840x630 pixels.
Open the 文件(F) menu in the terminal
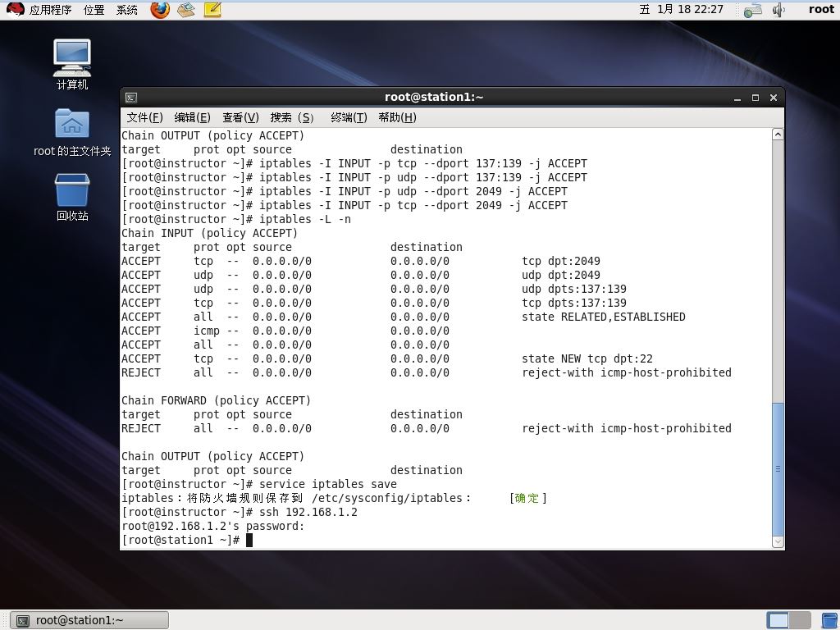(144, 117)
